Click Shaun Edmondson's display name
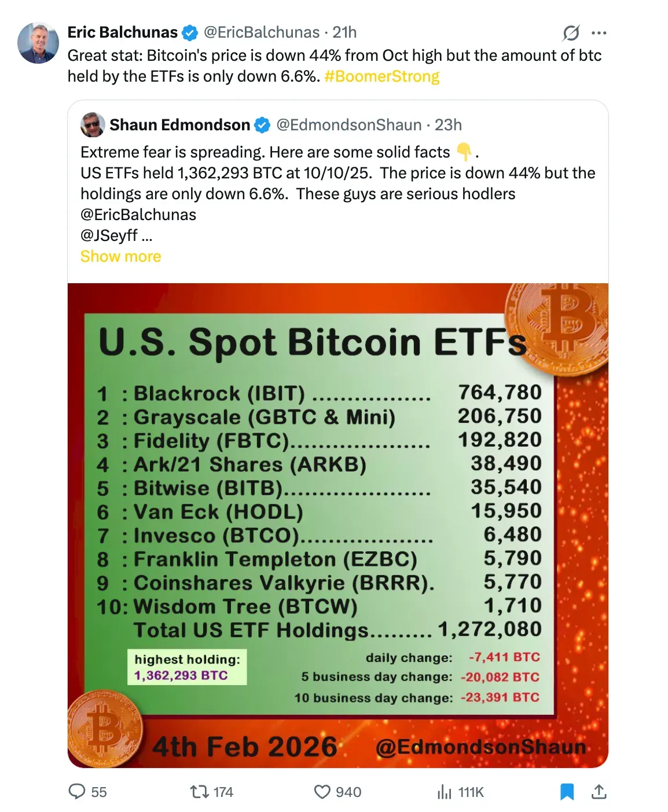668x812 pixels. click(179, 125)
